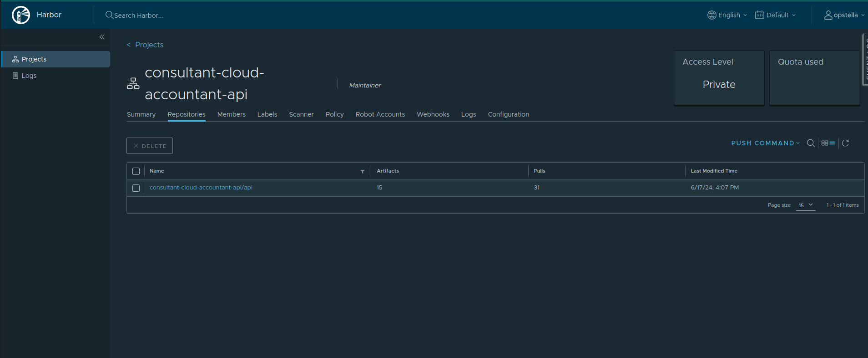Click the DELETE button
Screen dimensions: 868x358
[150, 146]
